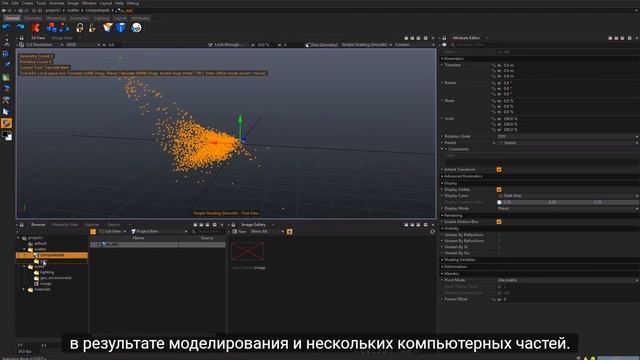Open the Show All dropdown in Image Gallery
640x360 pixels.
click(267, 231)
